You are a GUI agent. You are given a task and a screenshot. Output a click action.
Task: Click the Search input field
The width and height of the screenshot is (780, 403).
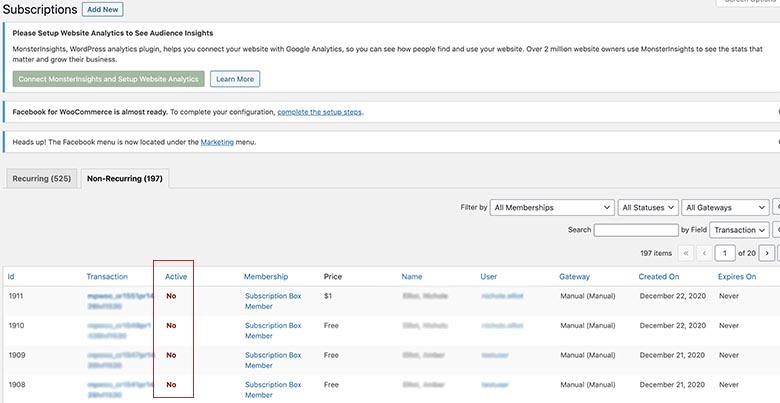(x=636, y=230)
